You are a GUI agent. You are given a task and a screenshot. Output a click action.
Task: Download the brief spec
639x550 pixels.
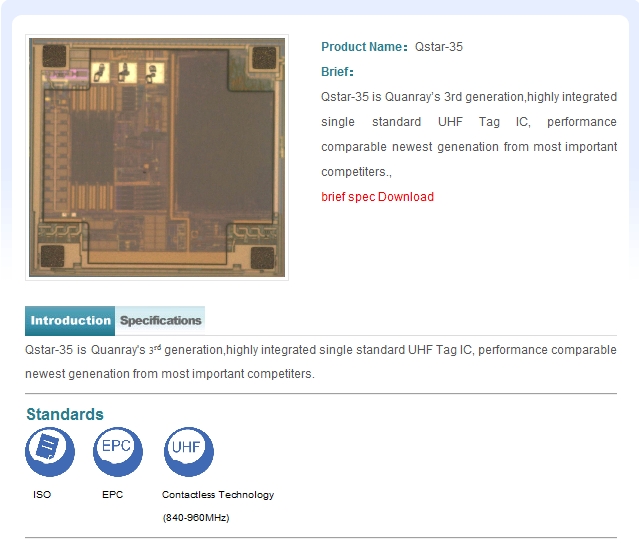(x=377, y=197)
